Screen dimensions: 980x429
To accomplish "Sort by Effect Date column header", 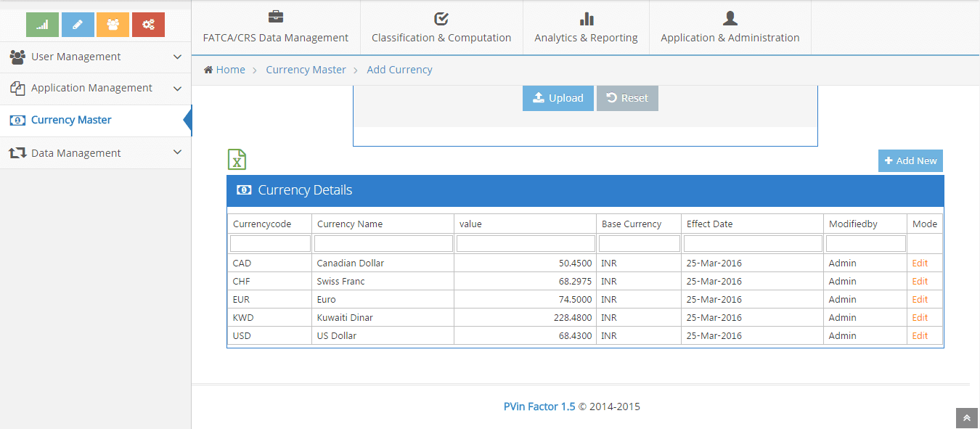I will click(x=753, y=224).
